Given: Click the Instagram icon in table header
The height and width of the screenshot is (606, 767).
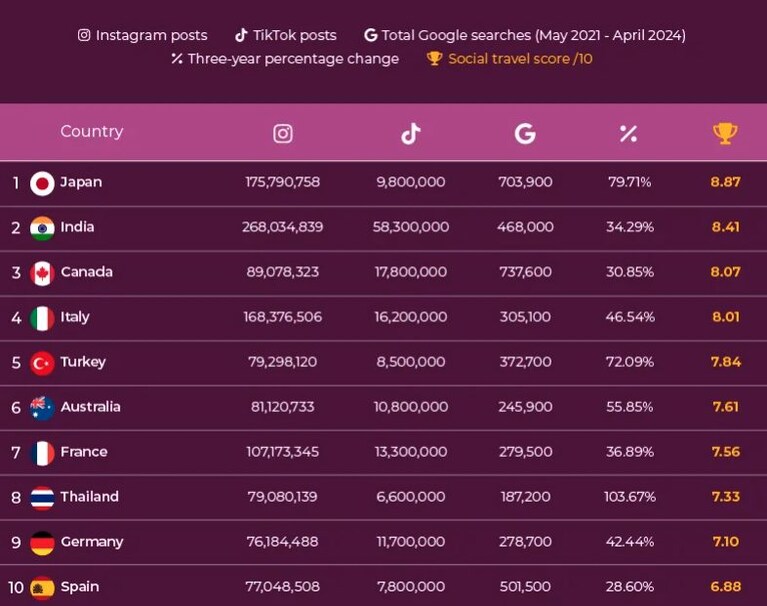Looking at the screenshot, I should coord(283,134).
